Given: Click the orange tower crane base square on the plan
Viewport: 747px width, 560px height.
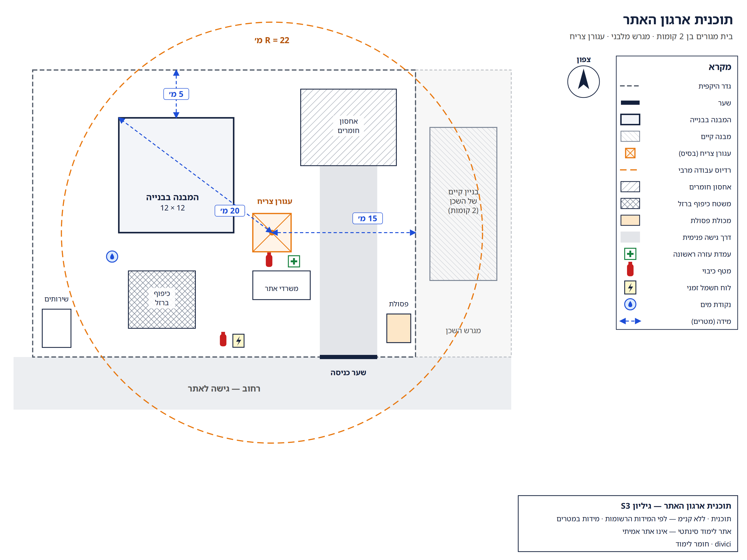Looking at the screenshot, I should point(272,233).
